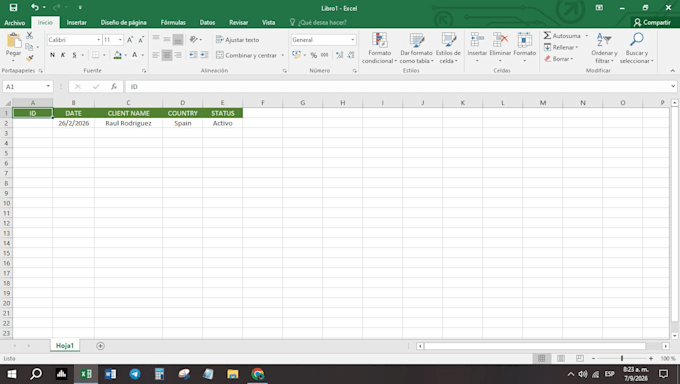Click the accounting number format icon
The image size is (680, 384).
coord(297,55)
